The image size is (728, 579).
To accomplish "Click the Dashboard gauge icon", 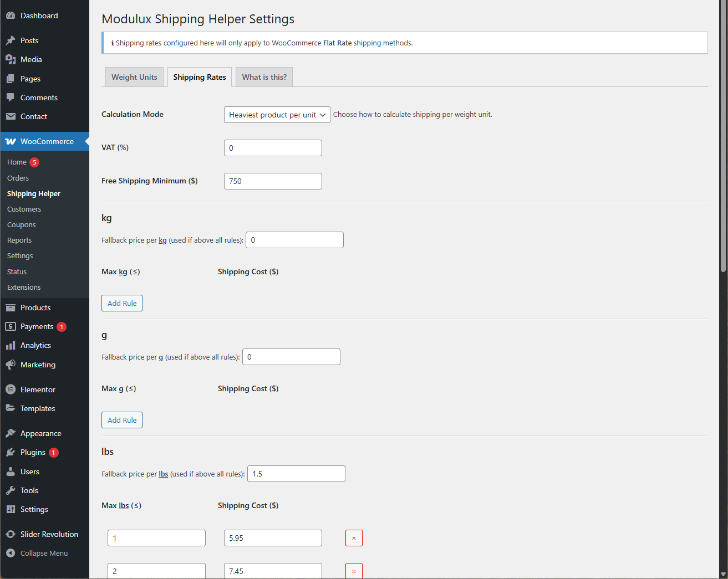I will (11, 16).
